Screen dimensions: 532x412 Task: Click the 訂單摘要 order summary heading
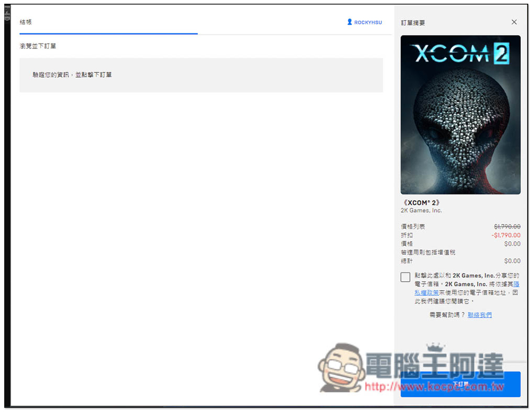413,23
